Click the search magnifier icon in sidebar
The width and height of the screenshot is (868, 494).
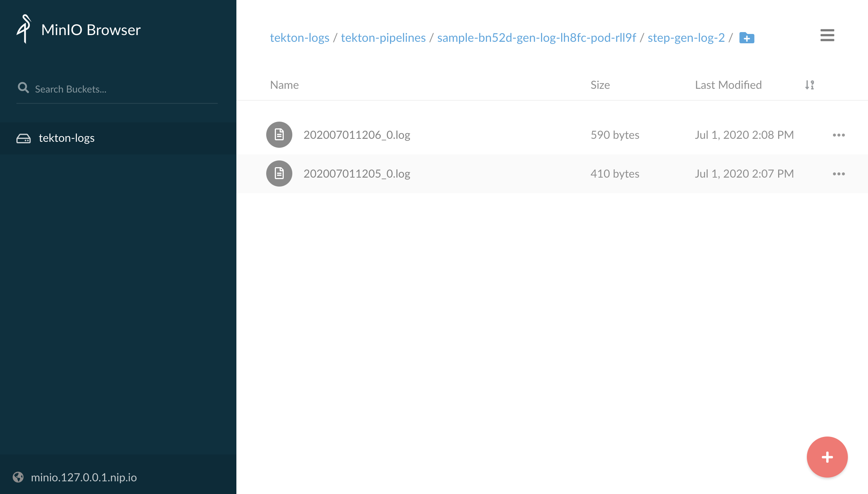point(23,88)
